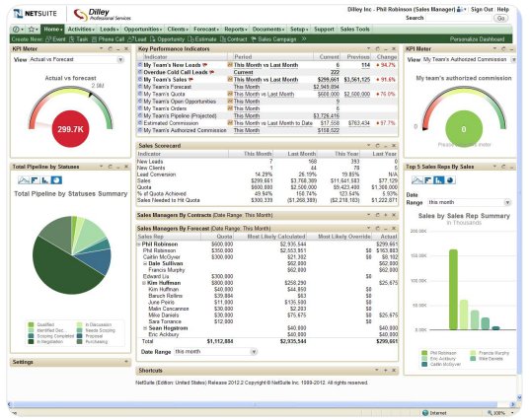This screenshot has height=420, width=530.
Task: Select line chart in Total Pipeline portlet
Action: [24, 180]
